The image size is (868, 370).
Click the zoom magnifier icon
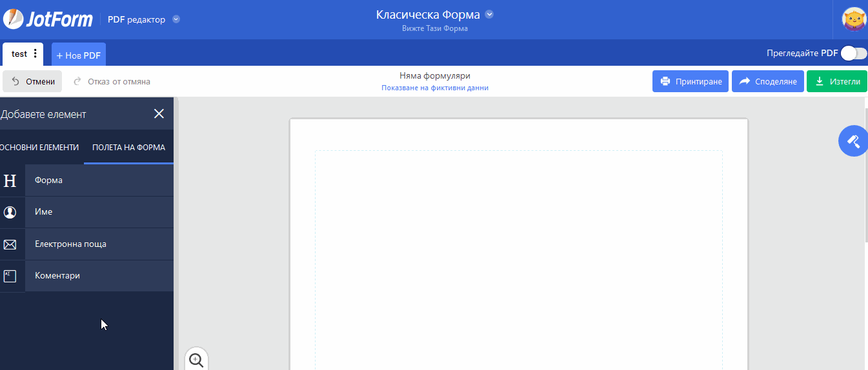[196, 360]
